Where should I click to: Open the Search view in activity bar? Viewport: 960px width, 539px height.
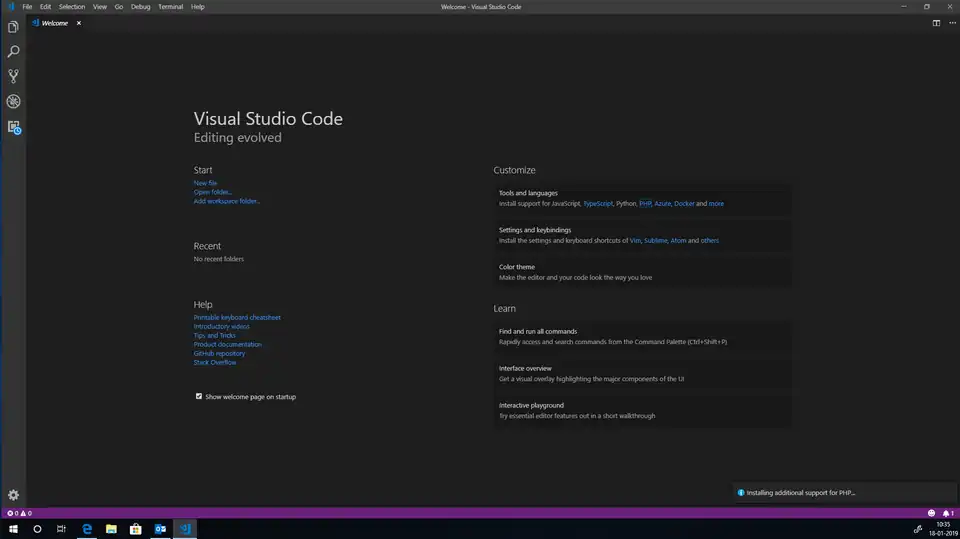tap(13, 51)
